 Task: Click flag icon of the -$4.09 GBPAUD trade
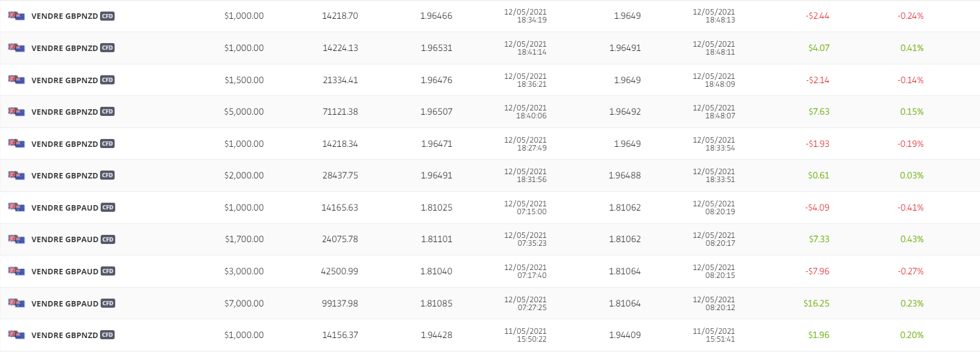[x=16, y=208]
